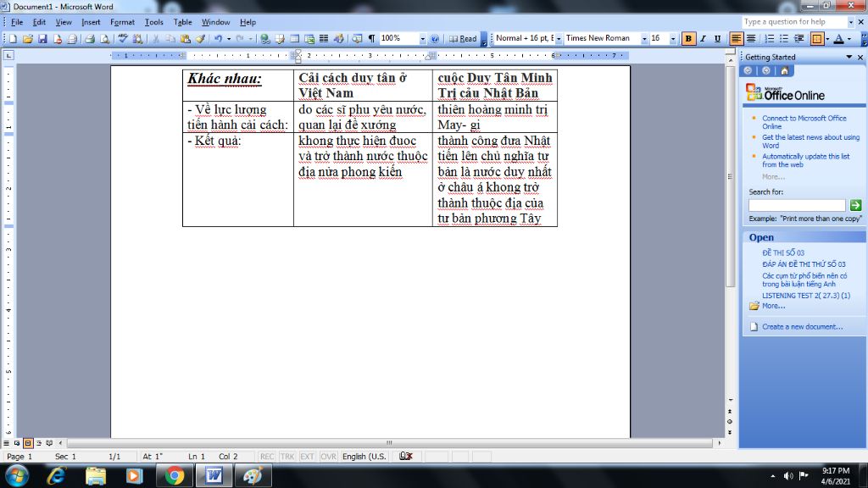Apply bulleted list formatting
The width and height of the screenshot is (868, 488).
(x=784, y=39)
